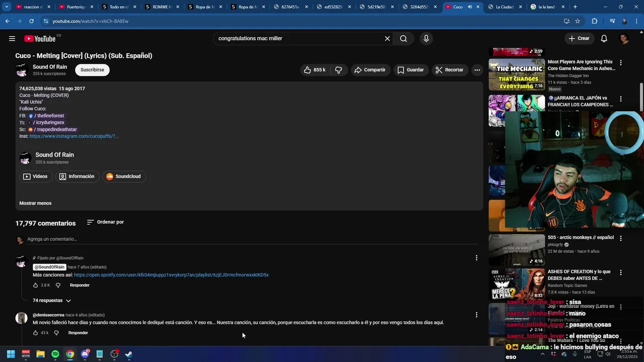The height and width of the screenshot is (362, 644).
Task: Mute the Cuco tab audio icon
Action: coord(470,7)
